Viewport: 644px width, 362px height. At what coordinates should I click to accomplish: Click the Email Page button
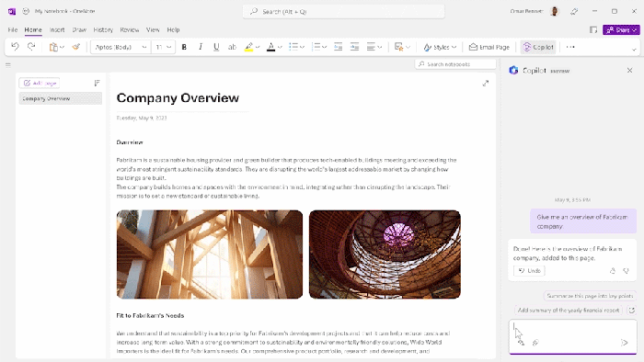489,47
